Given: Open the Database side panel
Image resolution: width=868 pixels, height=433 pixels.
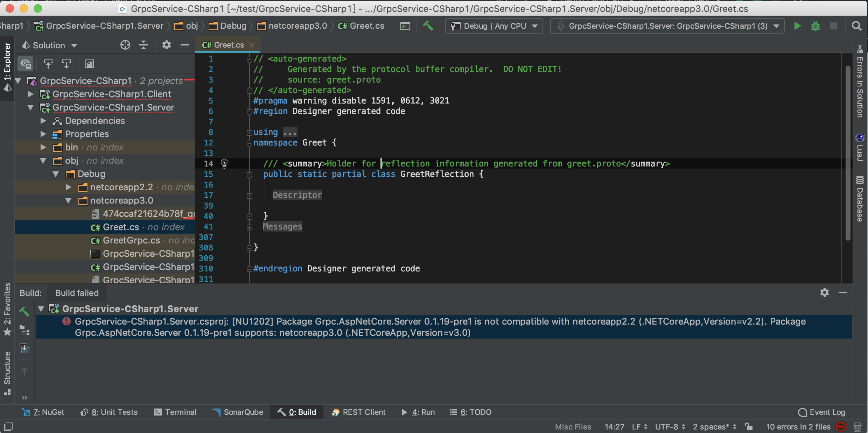Looking at the screenshot, I should click(860, 199).
